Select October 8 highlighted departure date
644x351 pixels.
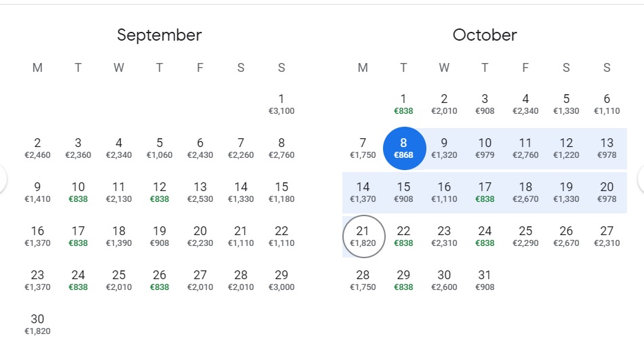pyautogui.click(x=404, y=148)
